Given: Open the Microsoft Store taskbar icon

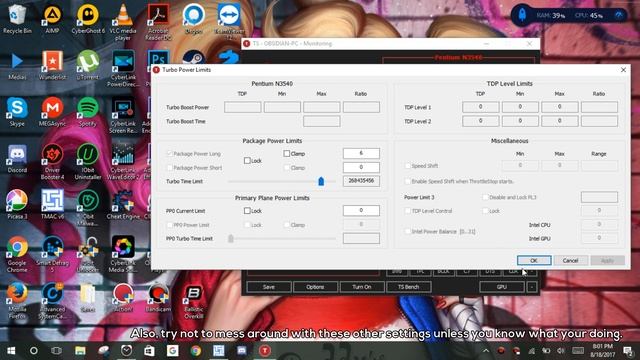Looking at the screenshot, I should pos(149,351).
